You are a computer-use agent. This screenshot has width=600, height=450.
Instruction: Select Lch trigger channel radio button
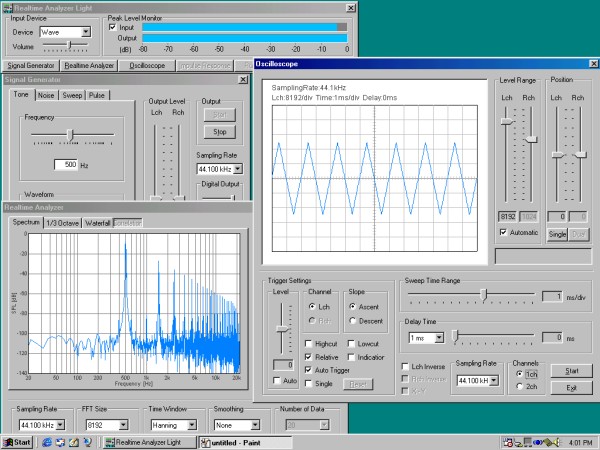(x=312, y=307)
